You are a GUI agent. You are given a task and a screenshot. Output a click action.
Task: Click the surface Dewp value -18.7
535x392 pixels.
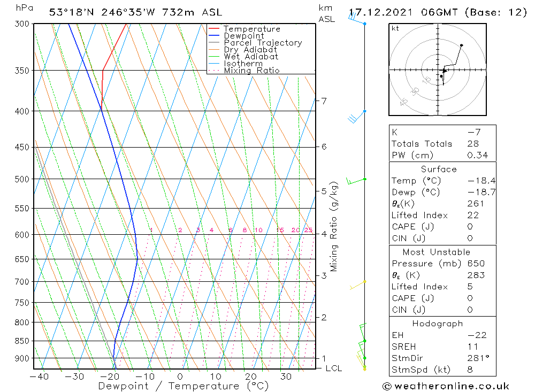pos(481,193)
